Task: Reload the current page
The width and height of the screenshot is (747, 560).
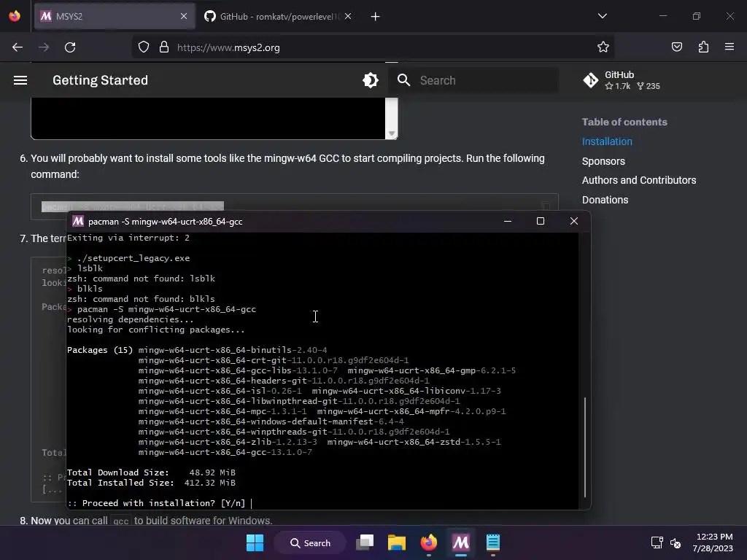Action: pyautogui.click(x=70, y=47)
